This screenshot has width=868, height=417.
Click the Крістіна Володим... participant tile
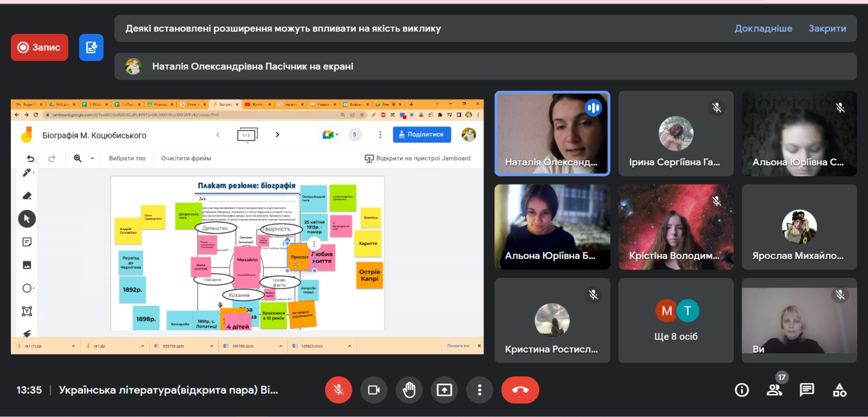(676, 227)
